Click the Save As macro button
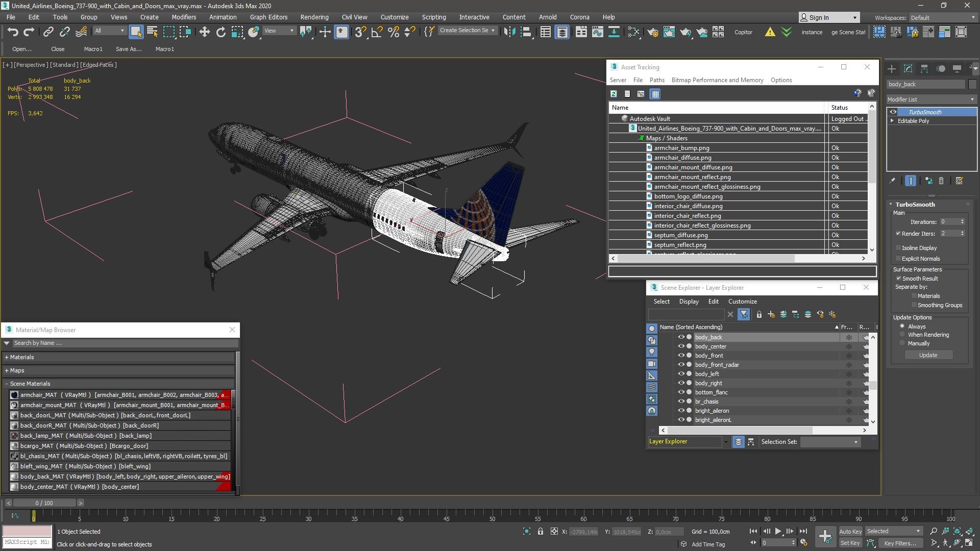Viewport: 980px width, 551px height. pyautogui.click(x=129, y=49)
